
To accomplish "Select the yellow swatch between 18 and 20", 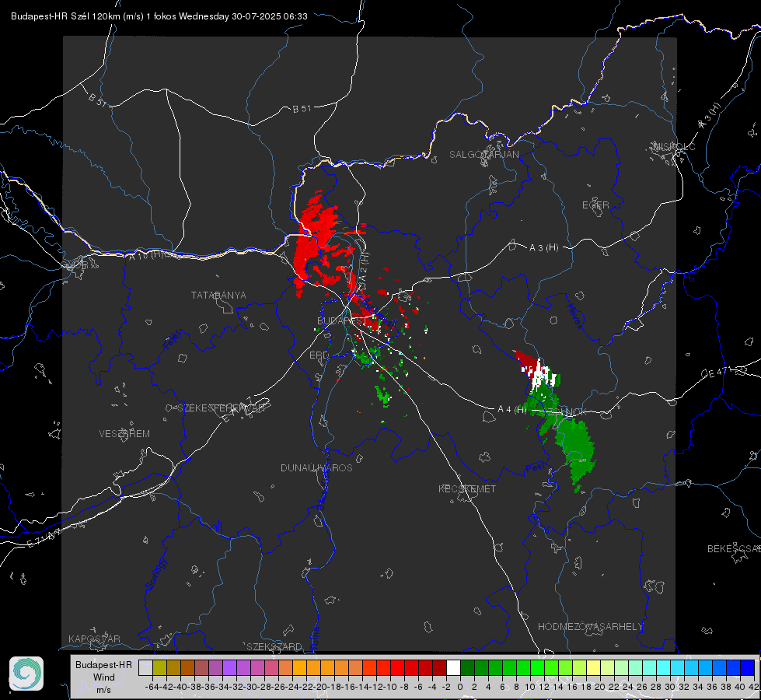I will click(594, 667).
